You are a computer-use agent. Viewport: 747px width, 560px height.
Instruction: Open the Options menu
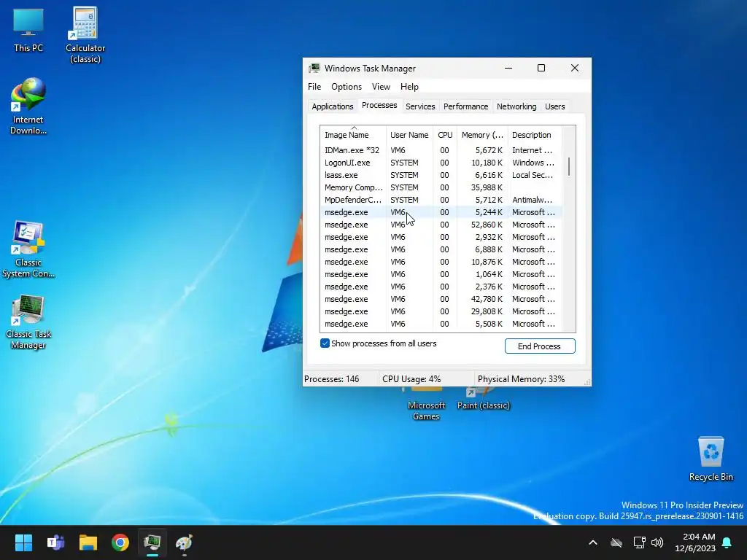click(347, 87)
